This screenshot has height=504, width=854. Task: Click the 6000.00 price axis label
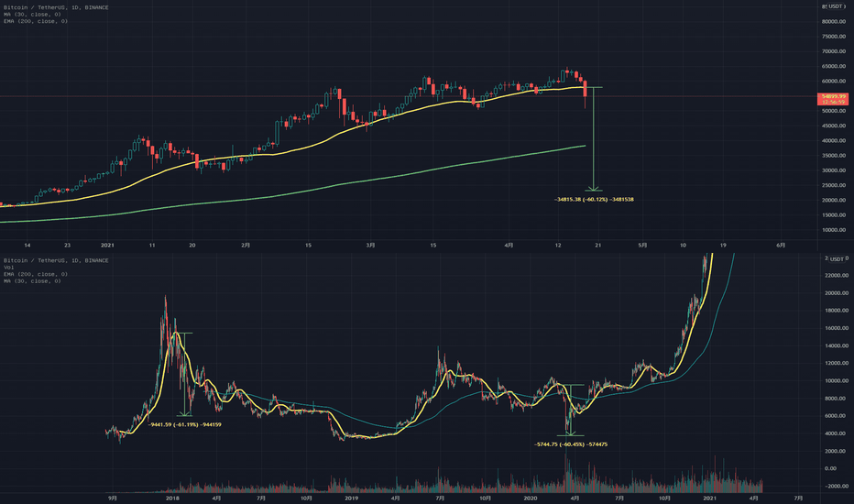[838, 416]
